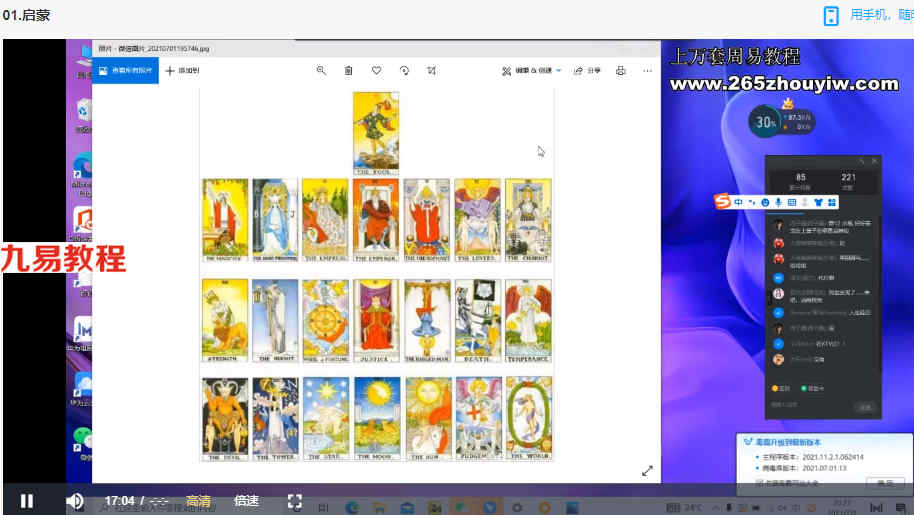
Task: Toggle checkbox in upgrade notification popup
Action: point(759,483)
